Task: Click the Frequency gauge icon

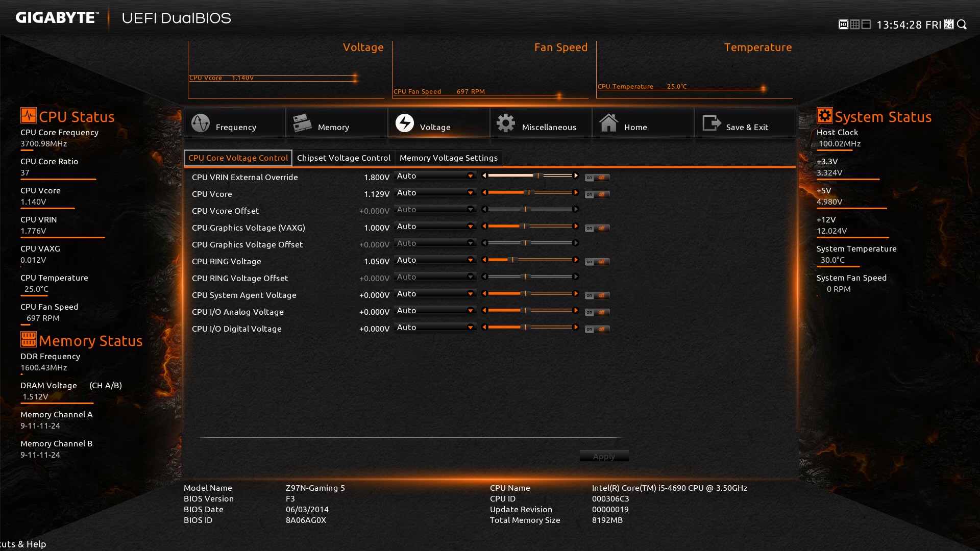Action: click(200, 123)
